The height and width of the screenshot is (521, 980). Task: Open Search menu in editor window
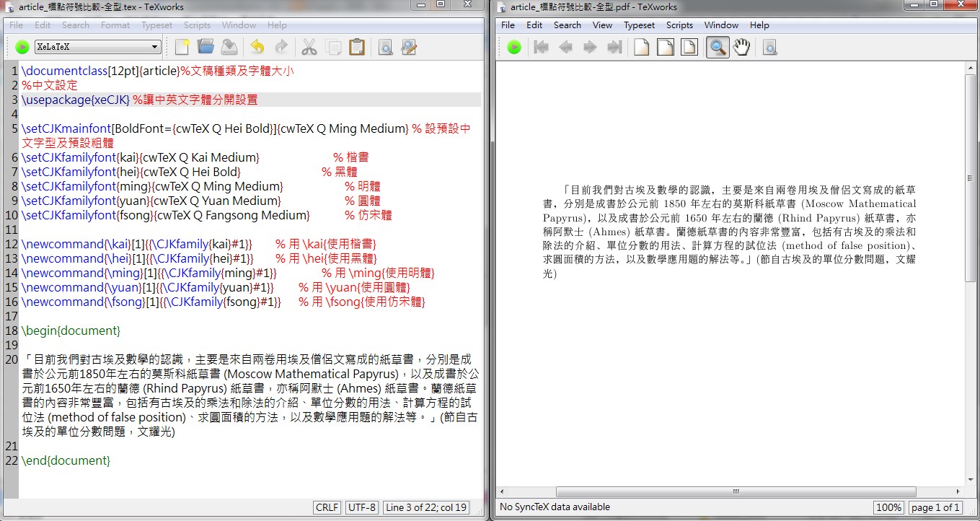point(76,25)
